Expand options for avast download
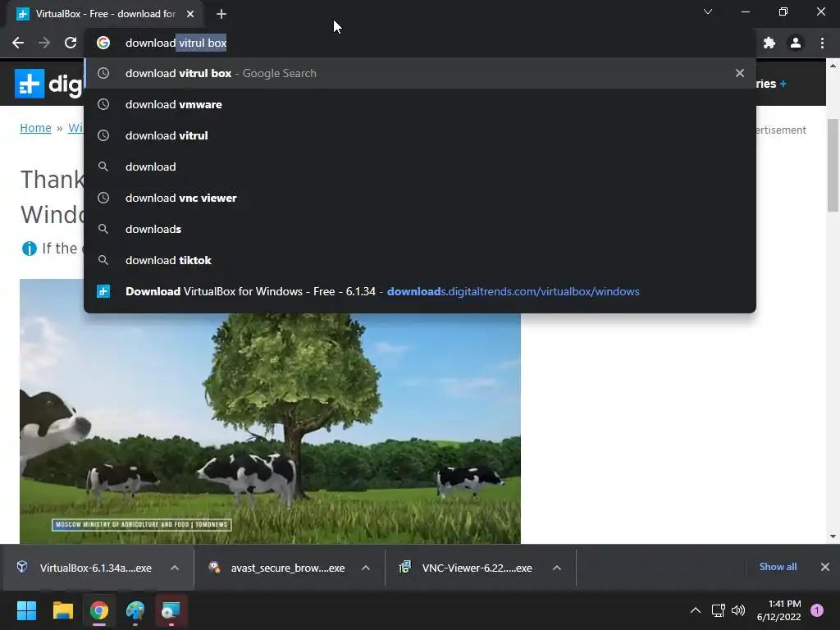This screenshot has height=630, width=840. coord(366,568)
